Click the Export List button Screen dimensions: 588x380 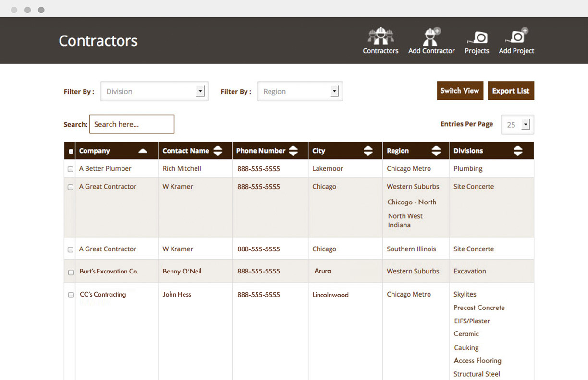click(511, 91)
